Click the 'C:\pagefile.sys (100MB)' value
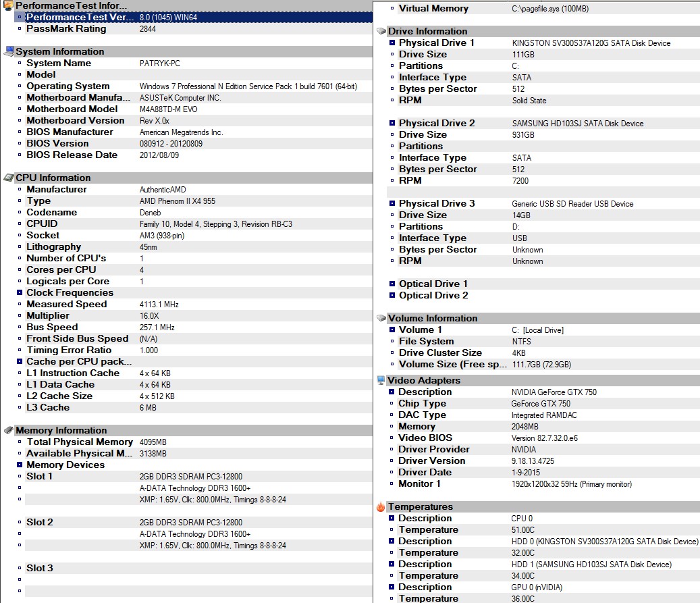 click(550, 9)
